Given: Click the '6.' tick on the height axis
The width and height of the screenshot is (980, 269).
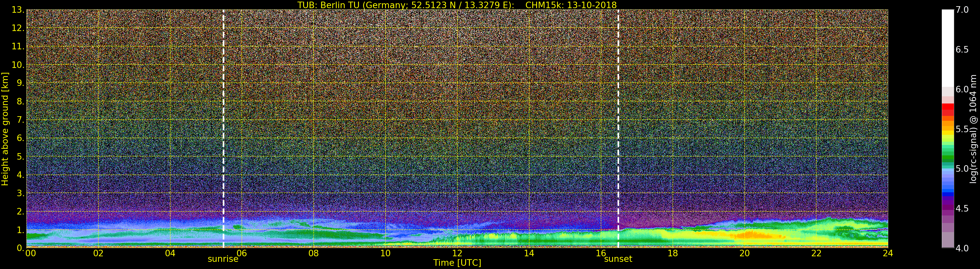Looking at the screenshot, I should pos(21,138).
